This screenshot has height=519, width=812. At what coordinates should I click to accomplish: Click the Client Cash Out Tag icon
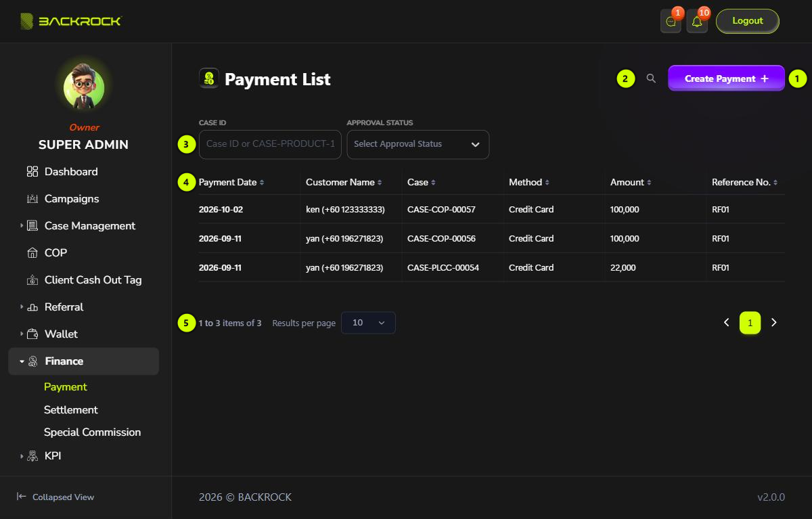coord(32,280)
